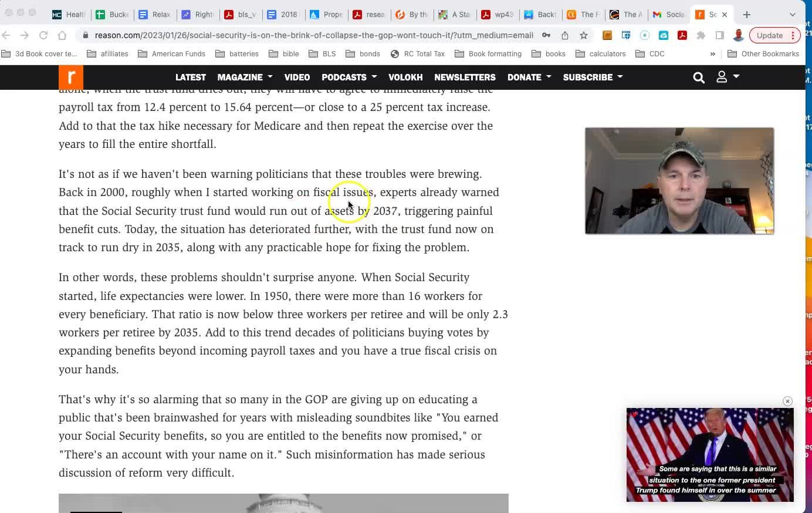Open the '3d Book cover te...' bookmark folder
Screen dimensions: 812x513
coord(39,54)
